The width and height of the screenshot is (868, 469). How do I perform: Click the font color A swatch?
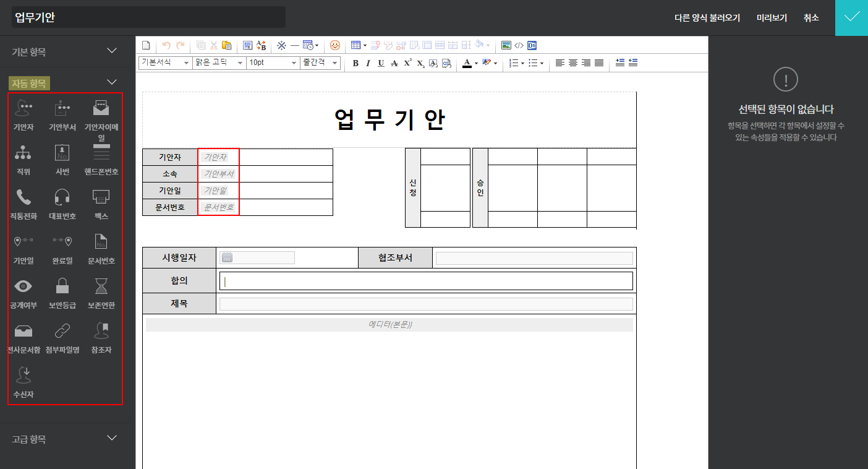[x=467, y=63]
